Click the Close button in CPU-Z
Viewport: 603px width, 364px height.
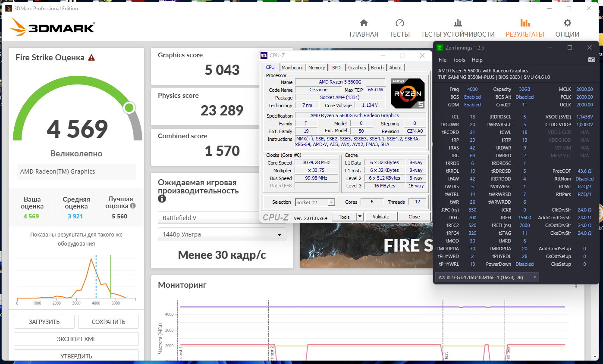[x=414, y=217]
